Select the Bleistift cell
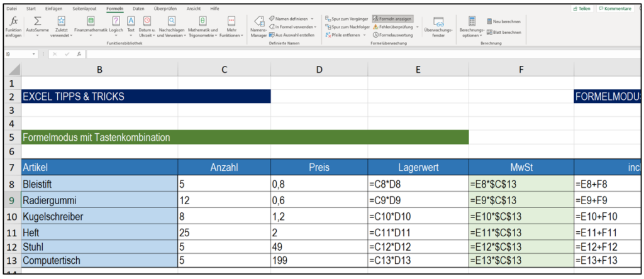This screenshot has width=644, height=279. click(x=99, y=183)
